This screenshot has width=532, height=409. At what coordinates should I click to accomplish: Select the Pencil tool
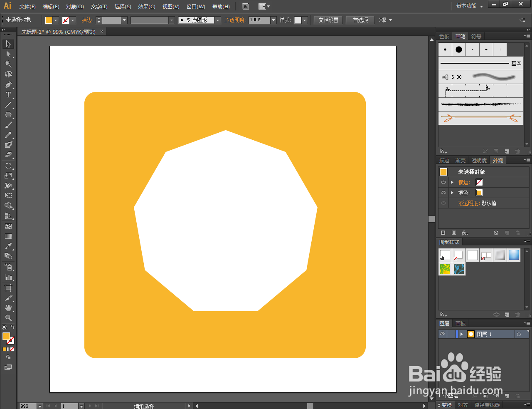(x=8, y=135)
